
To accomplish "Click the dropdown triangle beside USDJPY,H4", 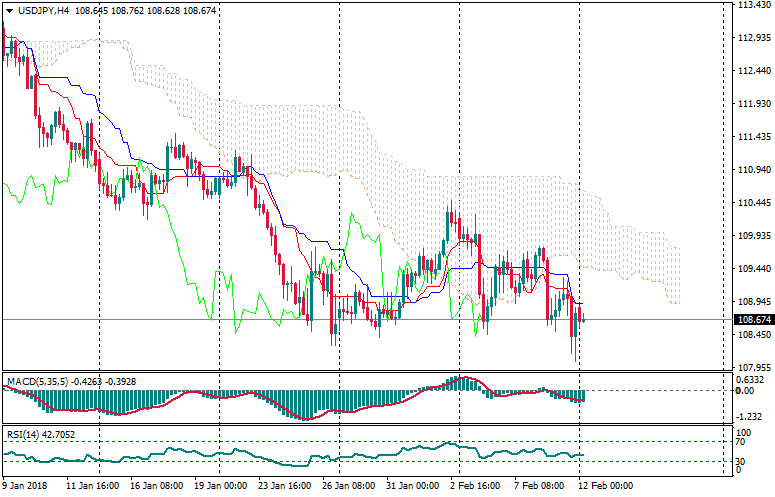I will [x=9, y=10].
